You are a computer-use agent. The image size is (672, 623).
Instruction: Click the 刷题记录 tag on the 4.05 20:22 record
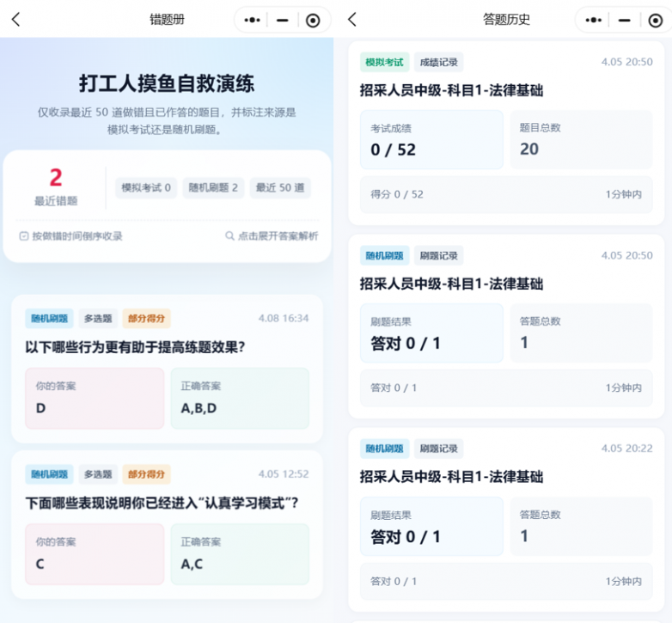pyautogui.click(x=439, y=449)
